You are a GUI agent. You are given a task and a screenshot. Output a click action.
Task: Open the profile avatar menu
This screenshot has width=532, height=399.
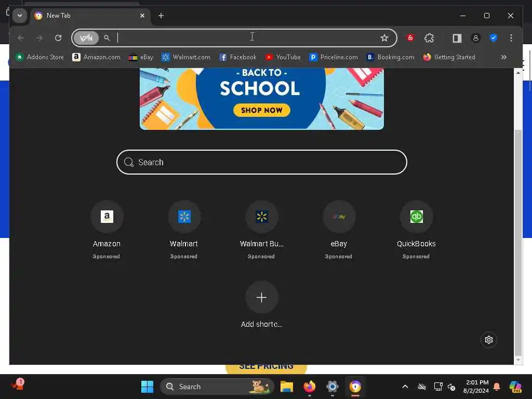click(x=476, y=38)
